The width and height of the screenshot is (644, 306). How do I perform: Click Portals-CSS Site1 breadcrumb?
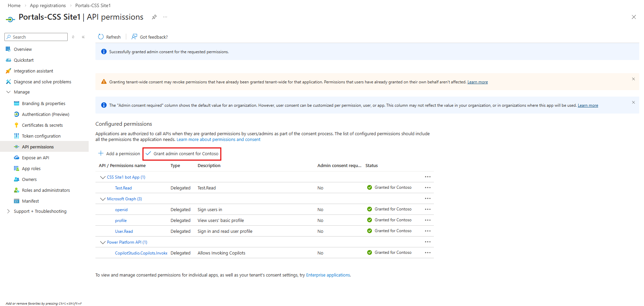click(93, 5)
